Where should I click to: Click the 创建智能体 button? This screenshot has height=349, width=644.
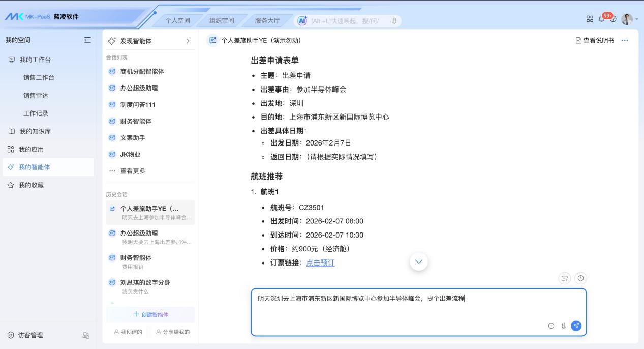pos(150,314)
